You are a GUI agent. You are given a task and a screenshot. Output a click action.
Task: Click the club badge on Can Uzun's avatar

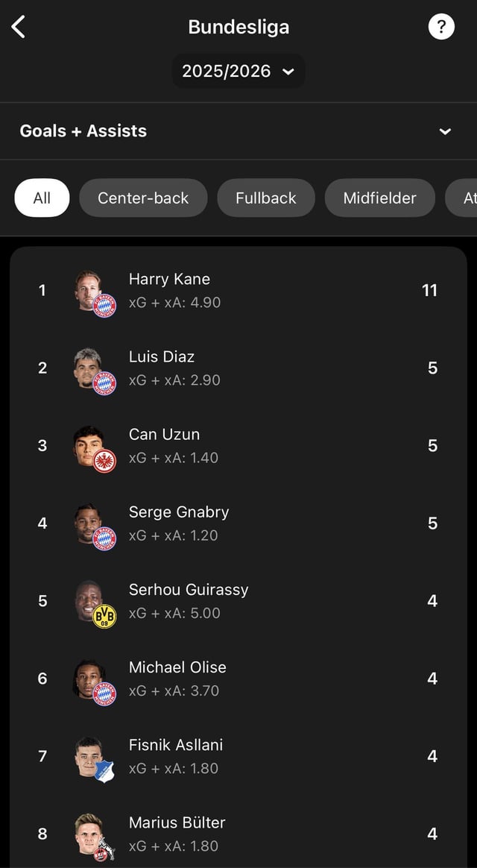104,461
